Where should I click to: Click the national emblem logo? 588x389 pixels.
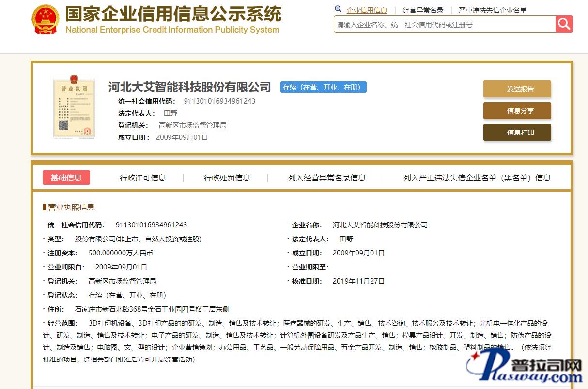(x=45, y=20)
